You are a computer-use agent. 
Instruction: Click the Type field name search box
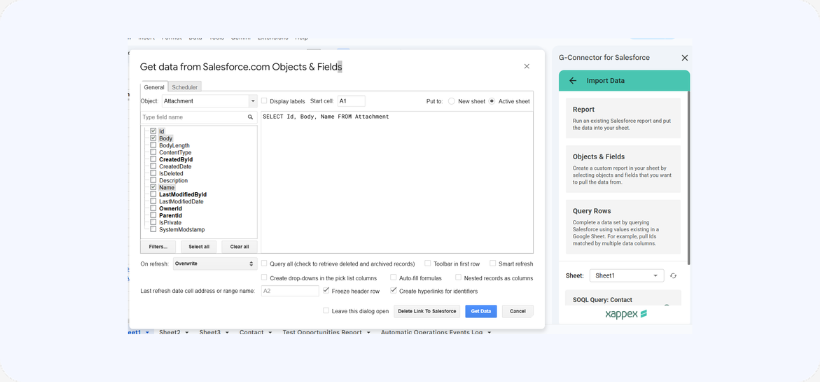tap(199, 117)
